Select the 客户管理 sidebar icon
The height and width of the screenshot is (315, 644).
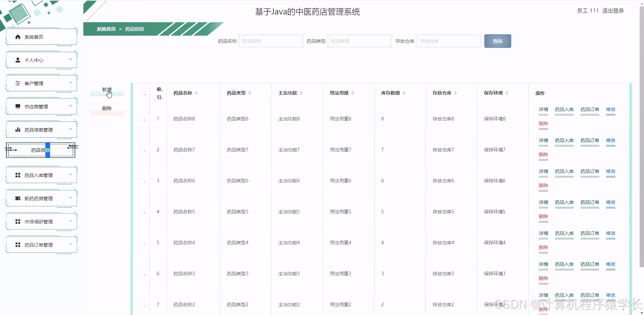(x=17, y=83)
